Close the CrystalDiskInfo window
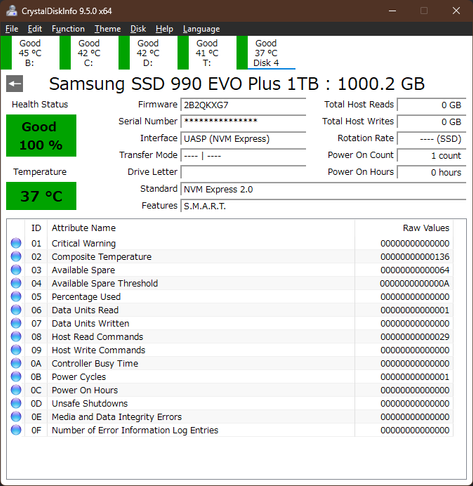 (x=456, y=11)
